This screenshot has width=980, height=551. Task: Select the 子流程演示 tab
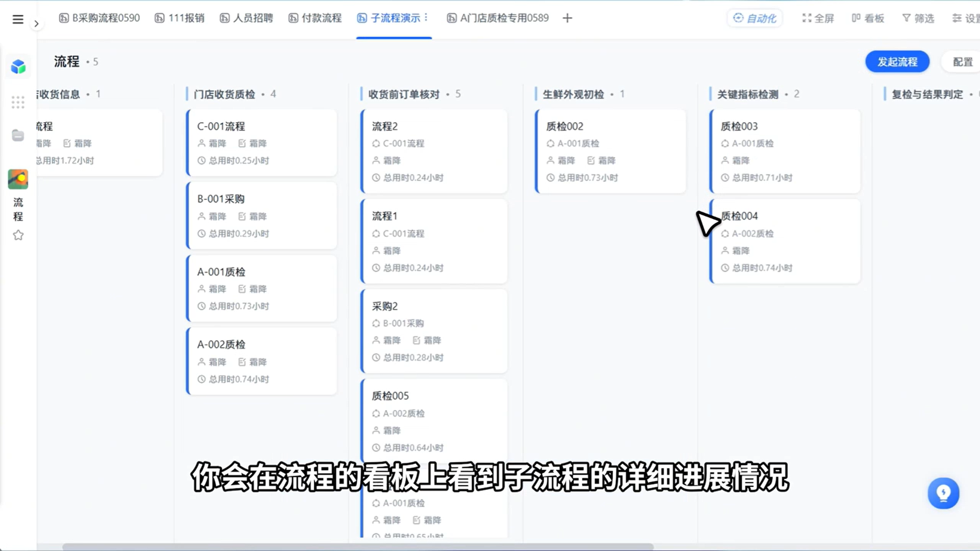pyautogui.click(x=388, y=18)
